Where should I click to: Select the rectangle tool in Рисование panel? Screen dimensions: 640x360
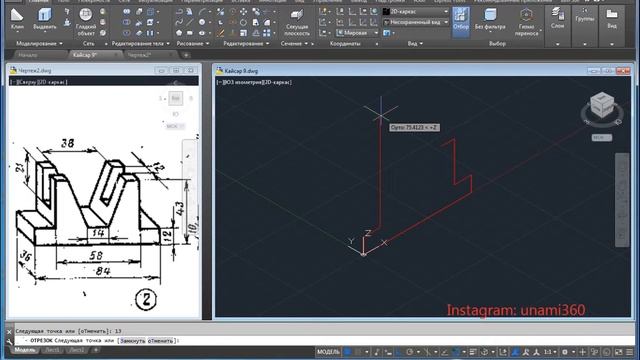(x=189, y=33)
